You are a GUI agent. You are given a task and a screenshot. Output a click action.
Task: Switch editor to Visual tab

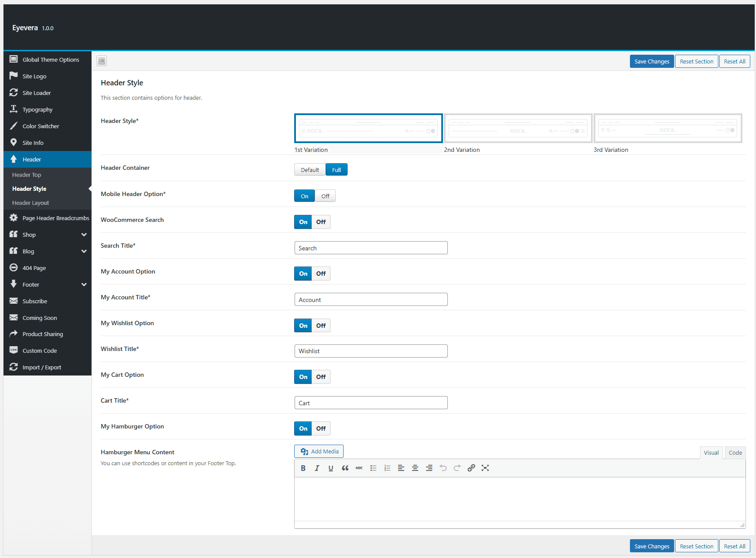pos(711,453)
